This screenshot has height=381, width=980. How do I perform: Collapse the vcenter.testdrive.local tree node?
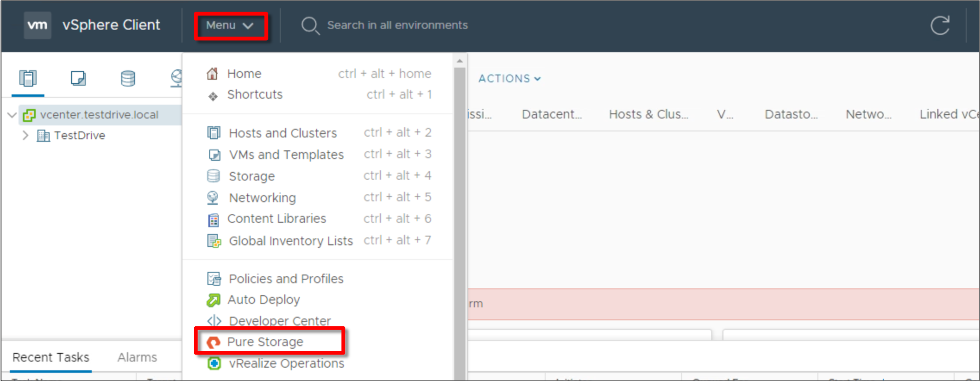click(x=12, y=115)
